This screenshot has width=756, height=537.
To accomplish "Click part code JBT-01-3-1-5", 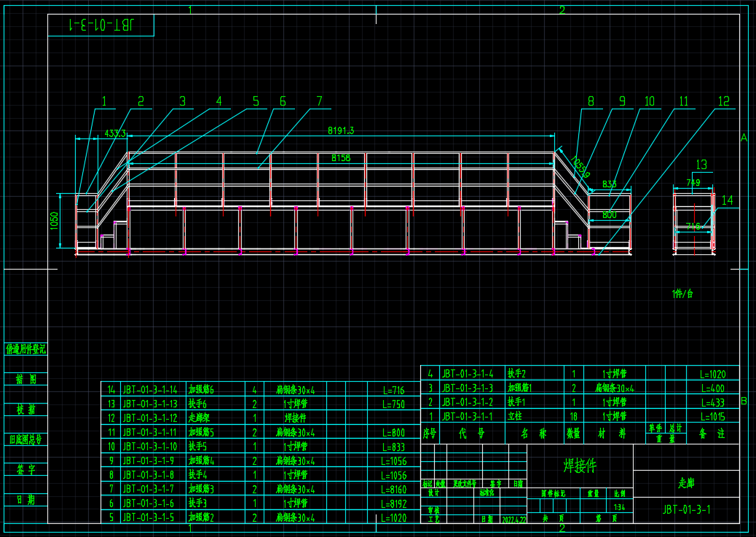I will tap(149, 517).
